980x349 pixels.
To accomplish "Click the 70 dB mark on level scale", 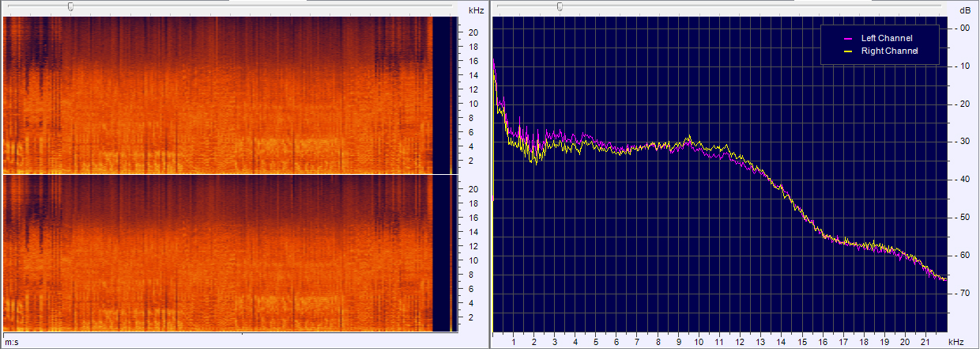I will coord(964,293).
